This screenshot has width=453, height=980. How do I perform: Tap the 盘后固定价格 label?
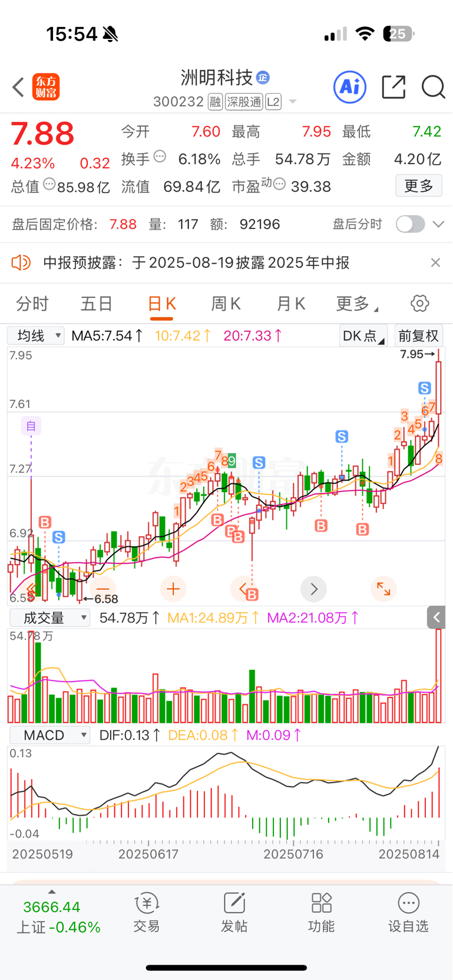[54, 224]
